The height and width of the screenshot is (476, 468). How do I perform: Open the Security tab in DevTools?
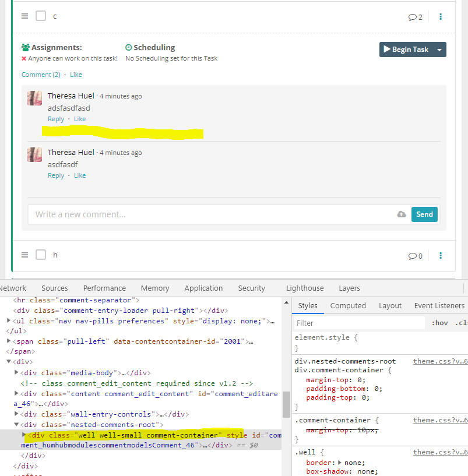coord(251,288)
